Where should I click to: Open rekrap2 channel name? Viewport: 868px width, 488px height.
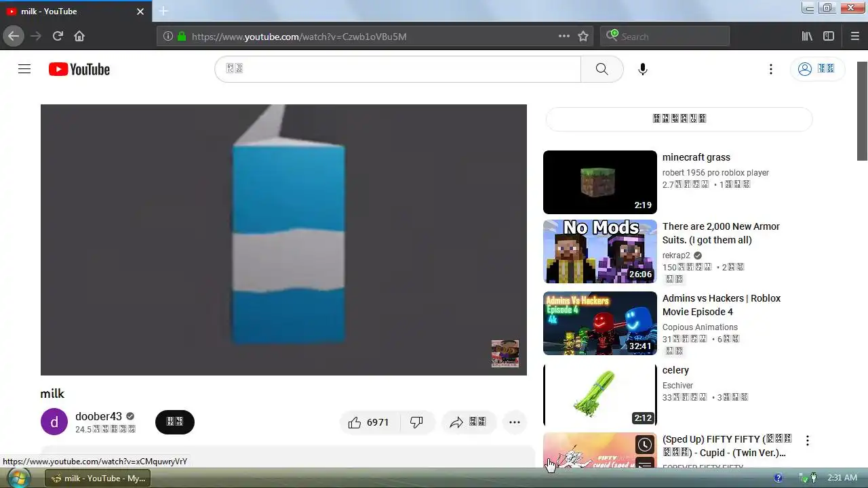click(x=676, y=256)
